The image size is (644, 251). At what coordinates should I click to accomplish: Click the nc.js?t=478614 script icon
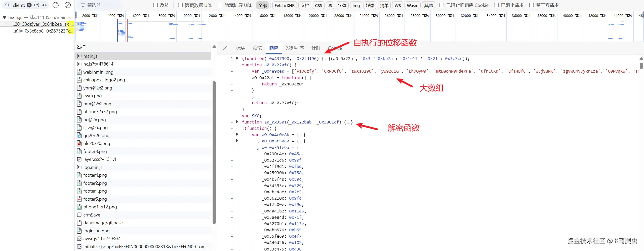click(79, 64)
